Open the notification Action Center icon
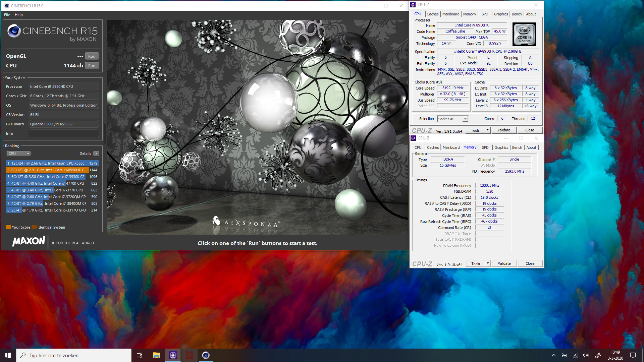This screenshot has height=362, width=644. point(633,355)
